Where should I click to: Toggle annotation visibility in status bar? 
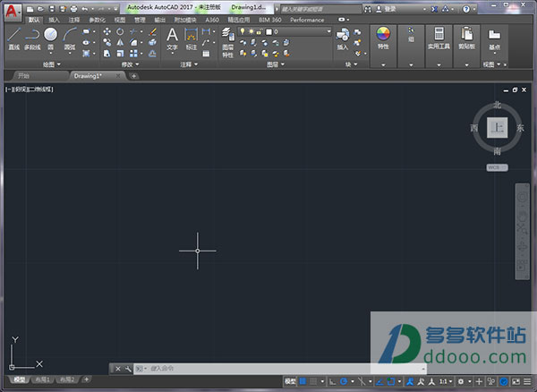click(410, 381)
